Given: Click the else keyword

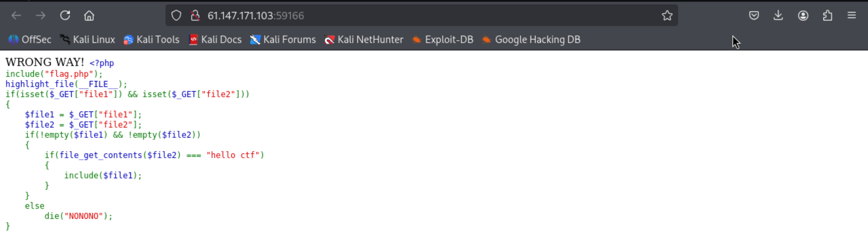Looking at the screenshot, I should click(x=34, y=206).
